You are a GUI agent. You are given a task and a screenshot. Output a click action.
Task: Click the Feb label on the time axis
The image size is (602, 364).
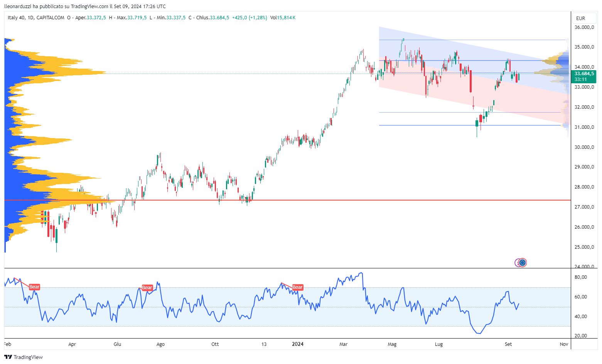pos(7,344)
